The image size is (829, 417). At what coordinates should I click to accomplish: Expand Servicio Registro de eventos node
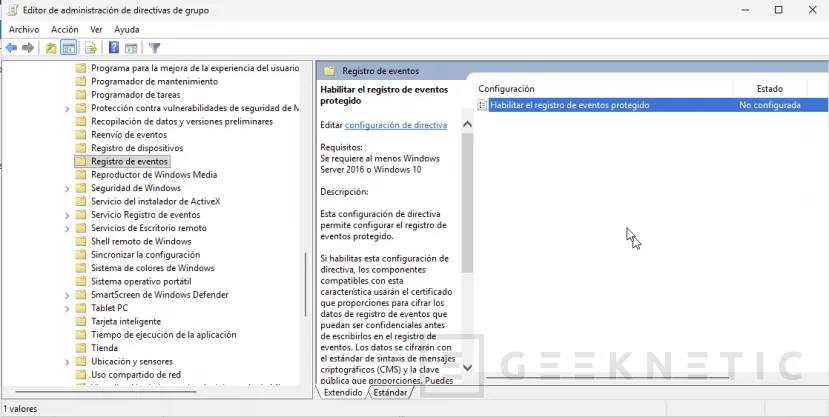point(67,215)
